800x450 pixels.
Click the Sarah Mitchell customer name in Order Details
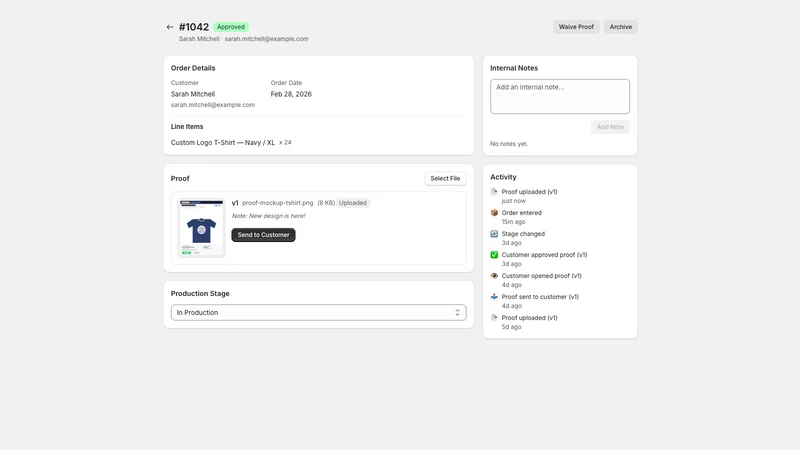pos(193,94)
